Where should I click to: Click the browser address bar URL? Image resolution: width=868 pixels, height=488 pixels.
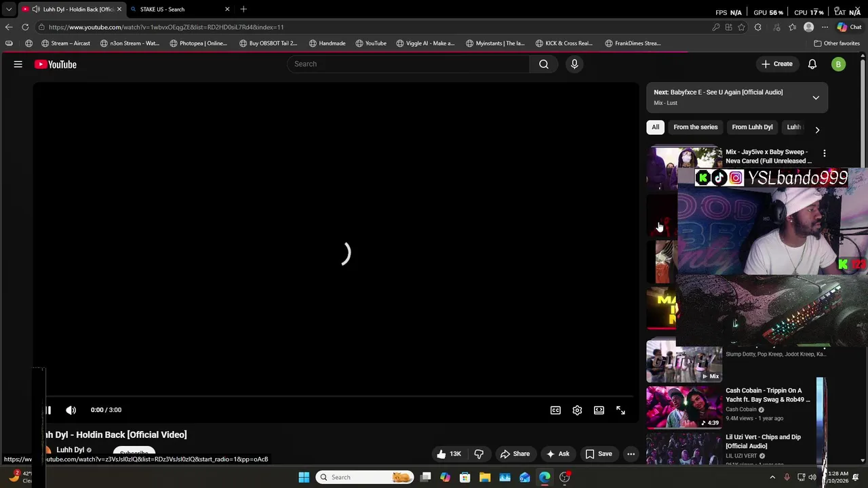coord(166,27)
